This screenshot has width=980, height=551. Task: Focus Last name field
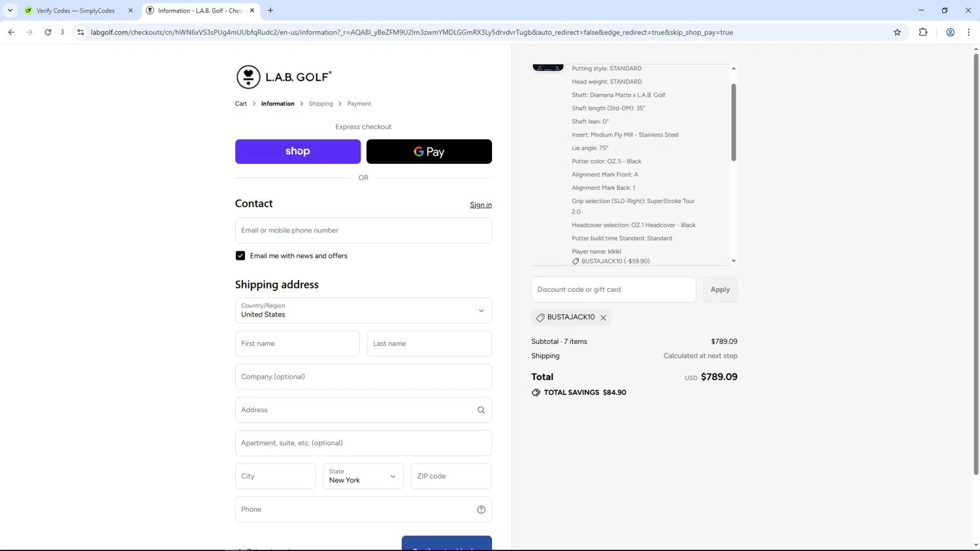[x=429, y=343]
